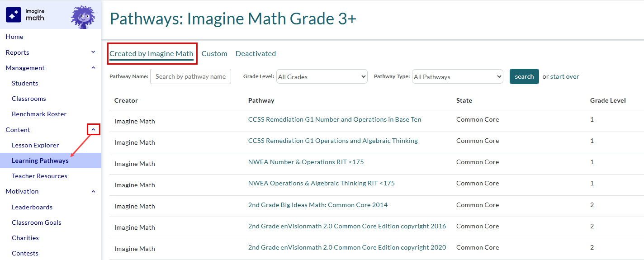Open 2nd Grade enVisionmath copyright 2020 pathway

347,247
